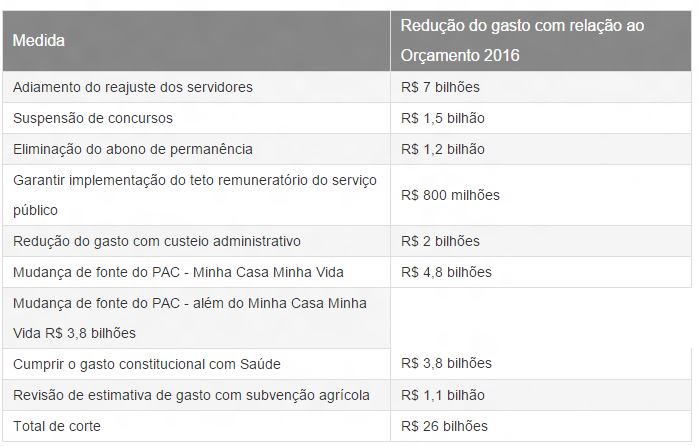Select the 'Suspensão de concursos' row label
This screenshot has width=698, height=446.
coord(93,118)
